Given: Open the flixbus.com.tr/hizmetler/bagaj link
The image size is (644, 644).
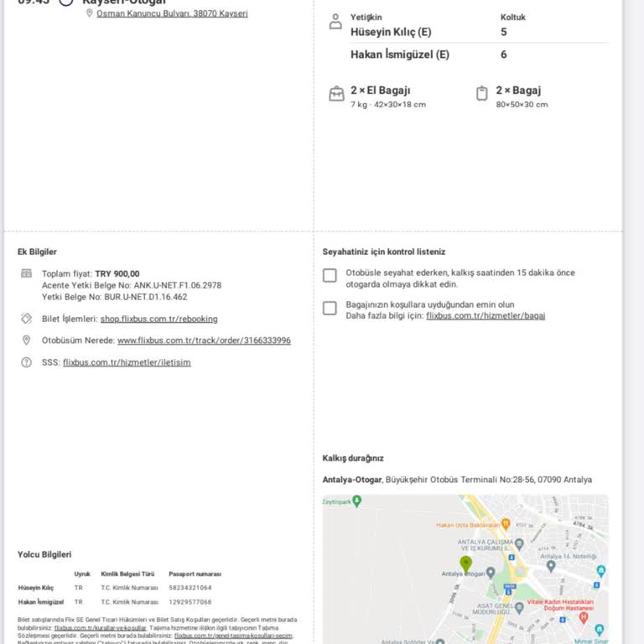Looking at the screenshot, I should (486, 315).
